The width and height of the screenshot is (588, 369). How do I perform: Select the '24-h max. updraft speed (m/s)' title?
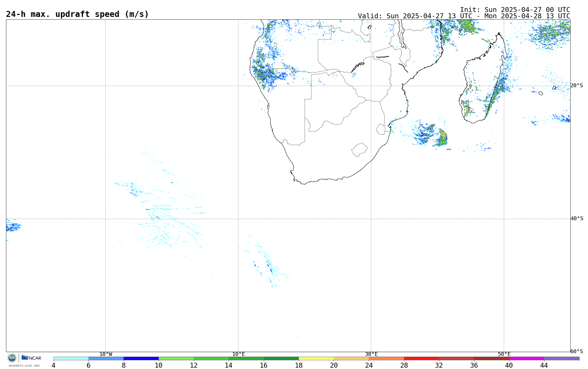(77, 14)
